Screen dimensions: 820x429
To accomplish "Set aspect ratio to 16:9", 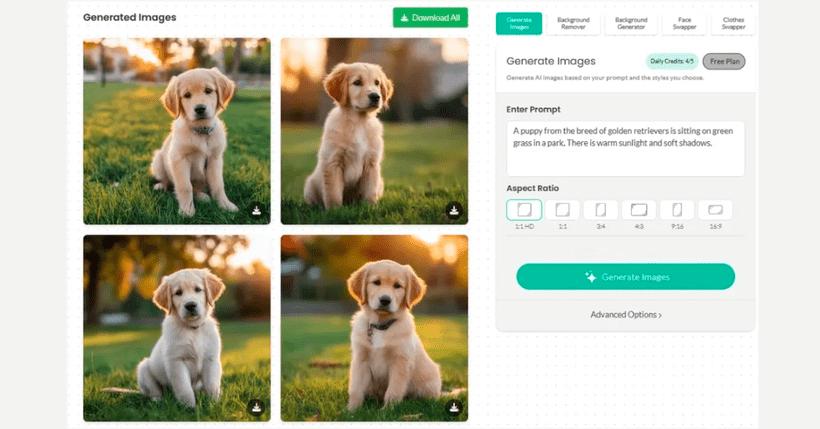I will (x=715, y=210).
